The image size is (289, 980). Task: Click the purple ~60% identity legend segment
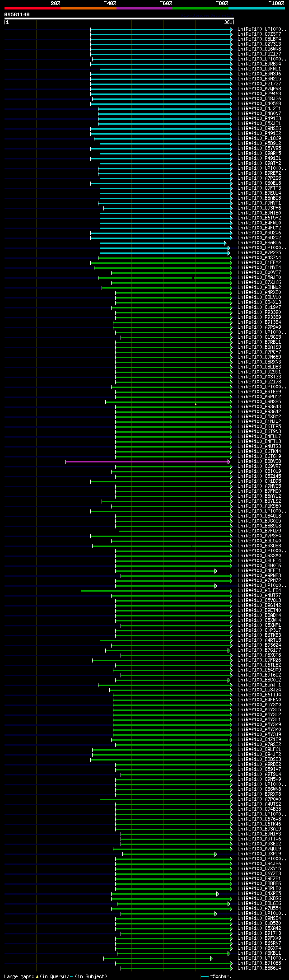(144, 8)
